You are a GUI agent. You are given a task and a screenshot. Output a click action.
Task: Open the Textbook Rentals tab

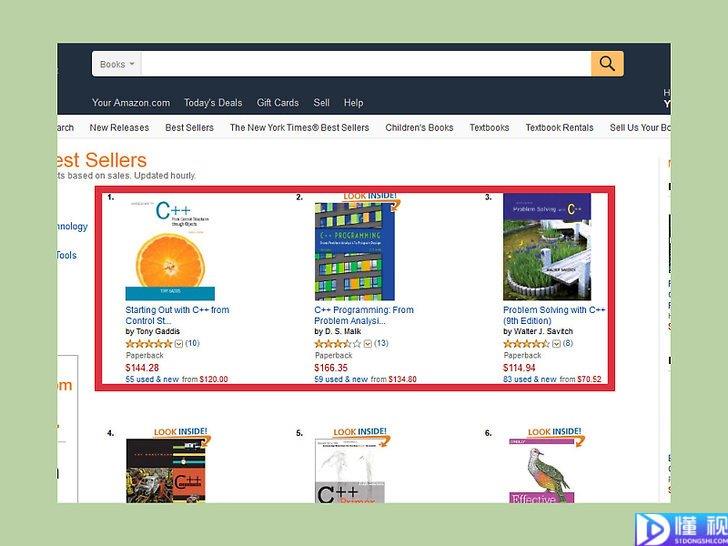point(559,128)
